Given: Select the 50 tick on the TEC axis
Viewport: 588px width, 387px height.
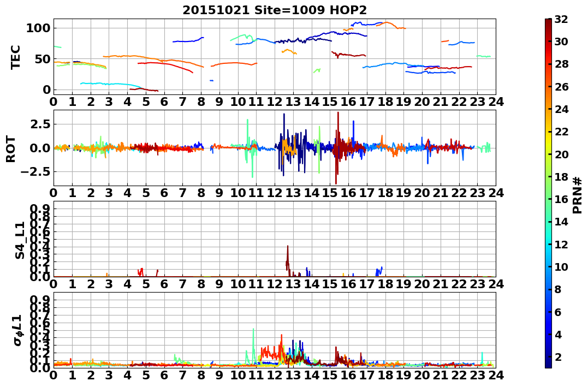Looking at the screenshot, I should (x=42, y=59).
